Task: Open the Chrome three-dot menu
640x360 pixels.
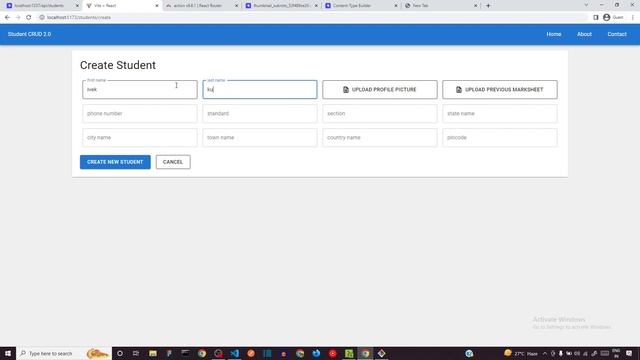Action: (633, 18)
